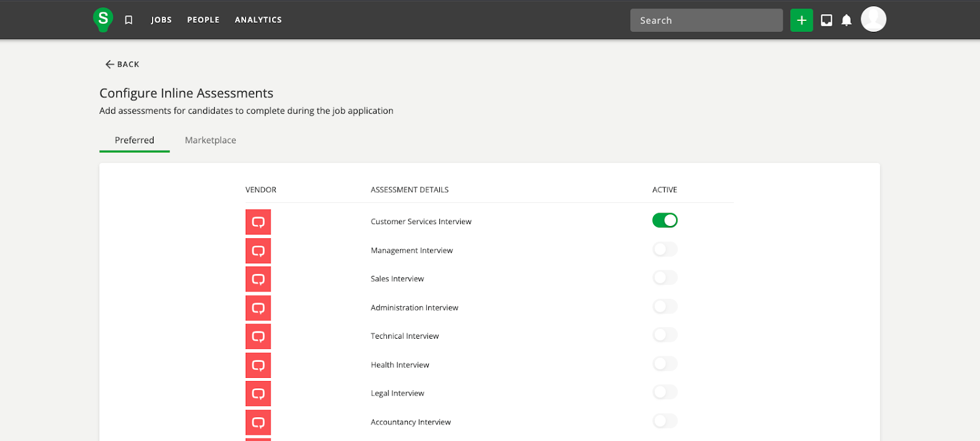Screen dimensions: 980x441
Task: Click the green SmartRecruiters logo
Action: point(103,20)
